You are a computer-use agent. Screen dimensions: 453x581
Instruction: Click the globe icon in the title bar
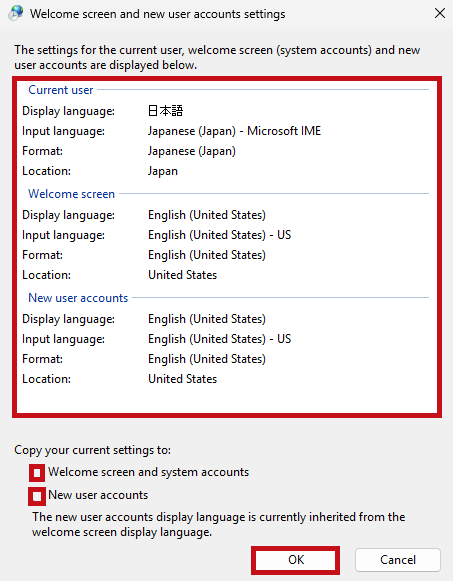pyautogui.click(x=16, y=13)
